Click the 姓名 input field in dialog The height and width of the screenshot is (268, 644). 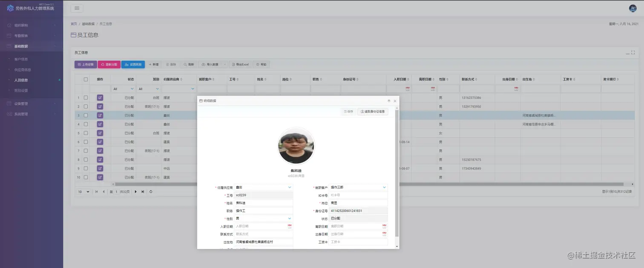pyautogui.click(x=264, y=203)
